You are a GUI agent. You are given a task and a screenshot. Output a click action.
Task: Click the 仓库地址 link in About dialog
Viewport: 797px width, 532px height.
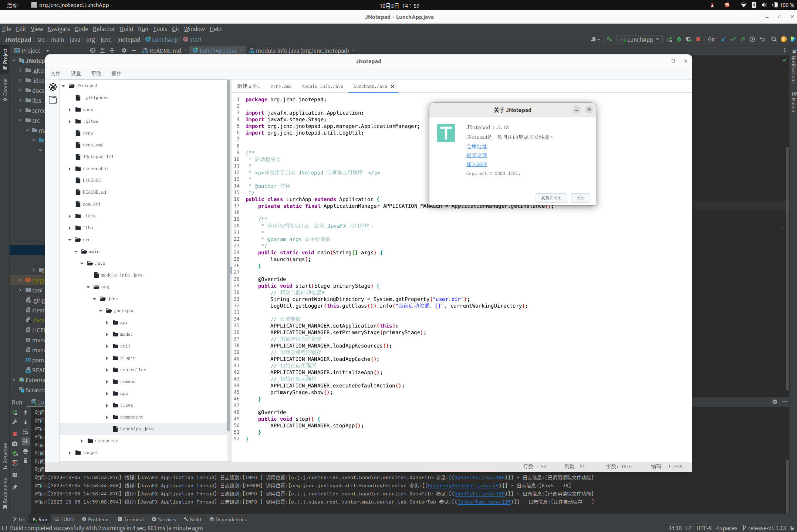point(476,146)
